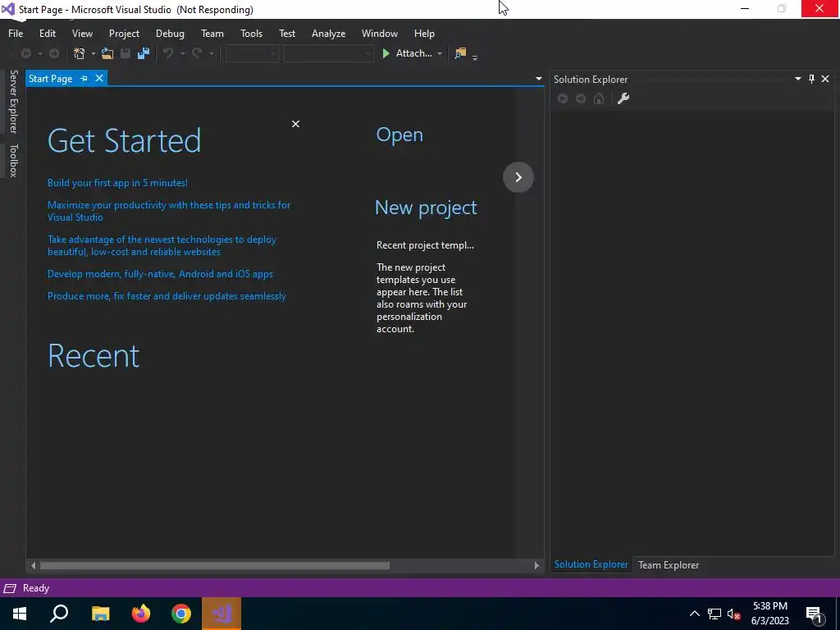Open the Redo history dropdown arrow

(x=211, y=53)
